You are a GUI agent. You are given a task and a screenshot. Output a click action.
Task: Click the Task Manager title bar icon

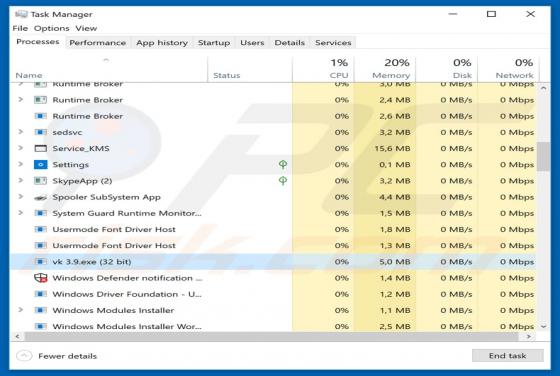coord(21,14)
